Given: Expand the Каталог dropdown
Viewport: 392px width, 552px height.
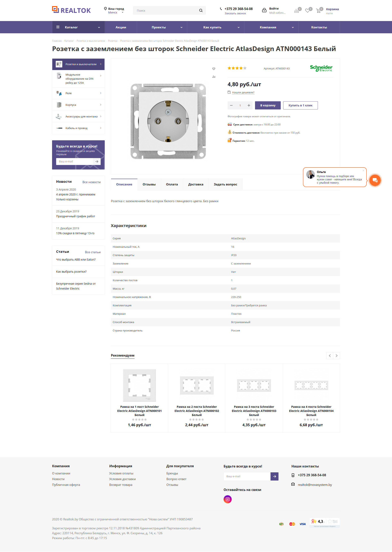Looking at the screenshot, I should [x=99, y=27].
